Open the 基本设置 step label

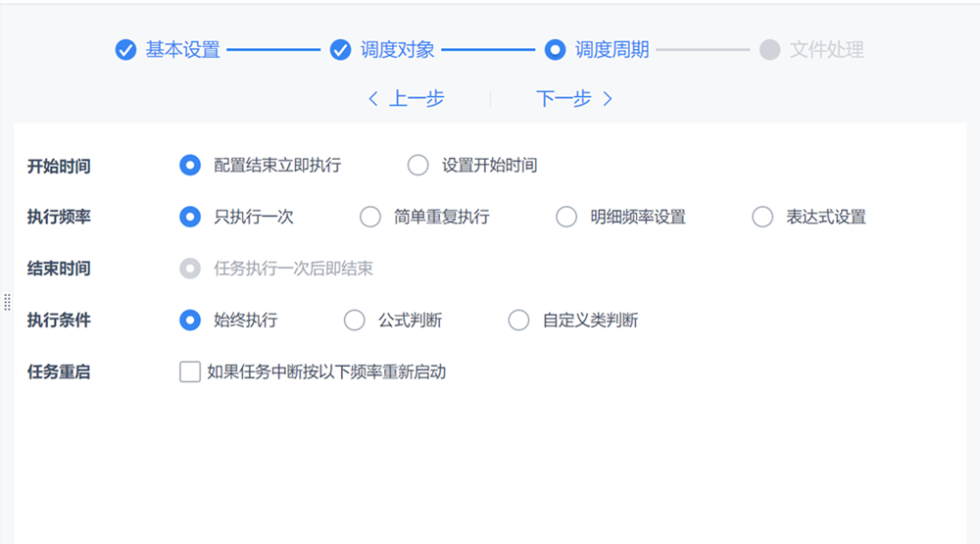click(x=183, y=50)
